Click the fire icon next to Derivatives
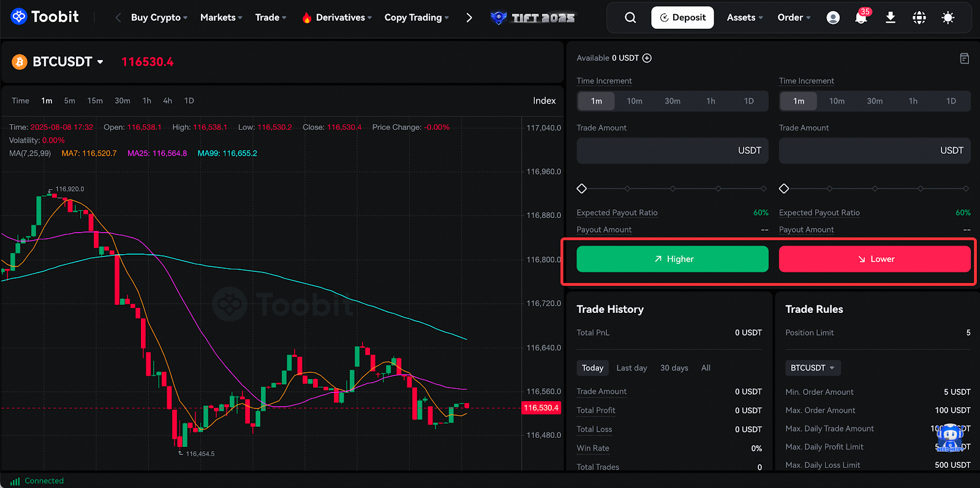 click(x=307, y=18)
